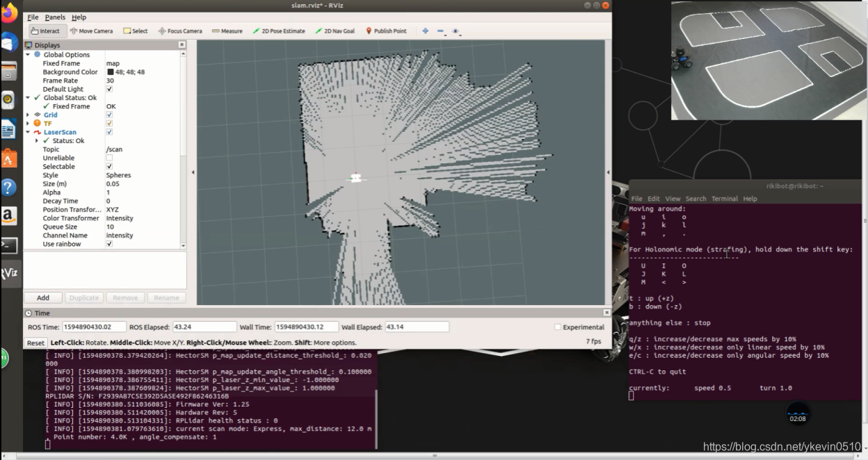This screenshot has width=868, height=460.
Task: Expand the Grid display node
Action: pyautogui.click(x=29, y=115)
